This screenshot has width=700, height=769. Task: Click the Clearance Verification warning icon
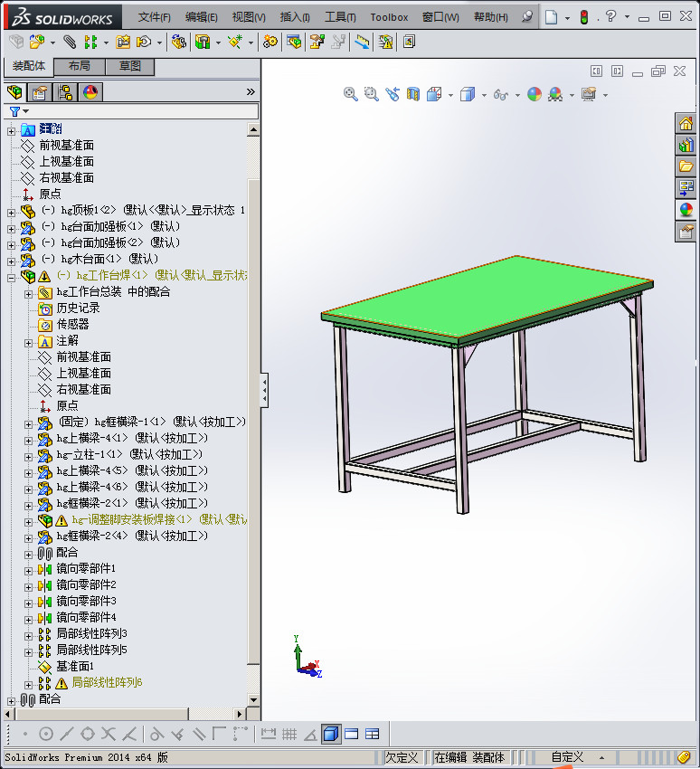(x=386, y=43)
